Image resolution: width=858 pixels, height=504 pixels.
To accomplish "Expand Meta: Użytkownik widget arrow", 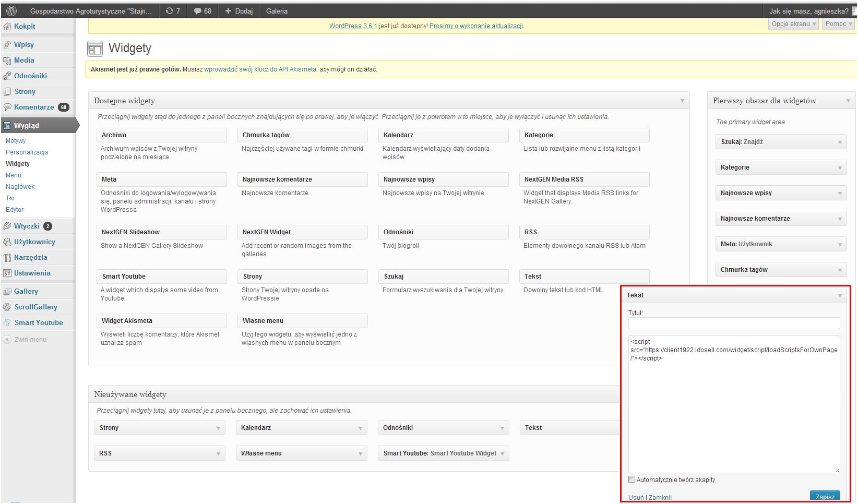I will 840,245.
